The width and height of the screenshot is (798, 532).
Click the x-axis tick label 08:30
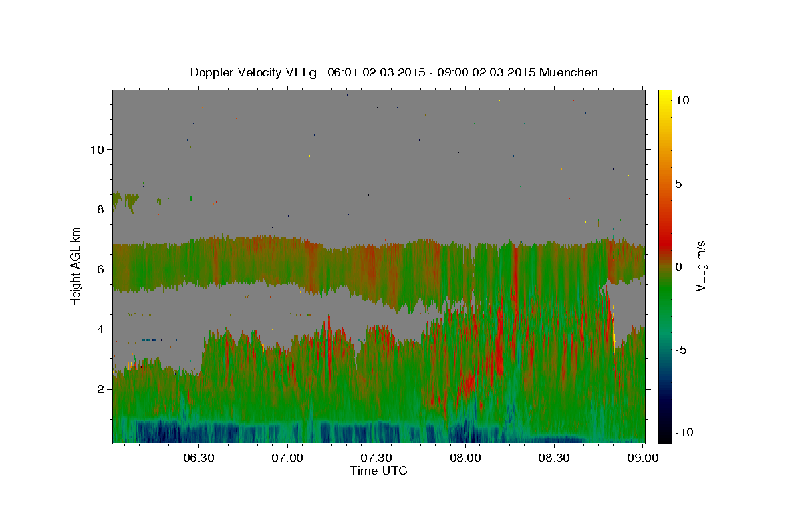[x=553, y=458]
